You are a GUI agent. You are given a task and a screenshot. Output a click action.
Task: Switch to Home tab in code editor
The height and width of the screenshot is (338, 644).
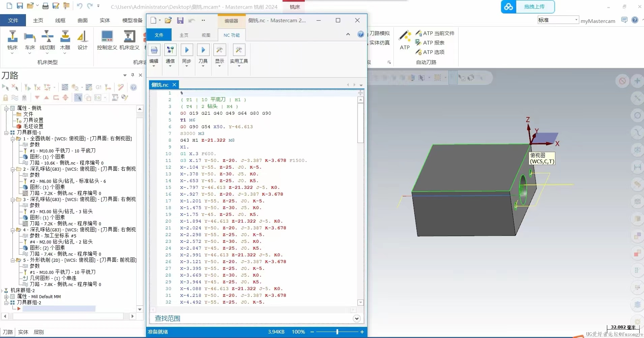coord(184,35)
